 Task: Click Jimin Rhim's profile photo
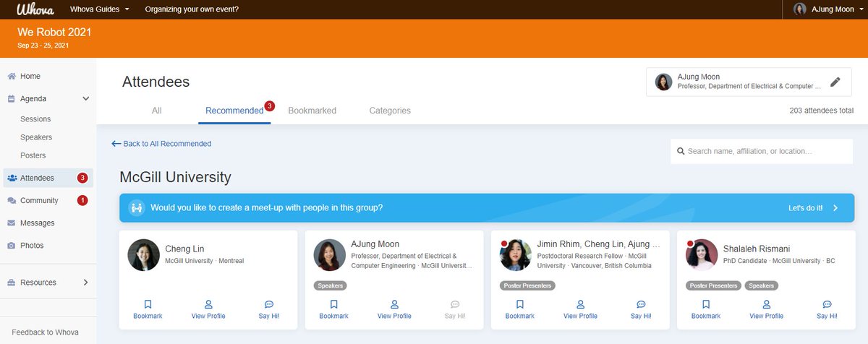pos(515,255)
